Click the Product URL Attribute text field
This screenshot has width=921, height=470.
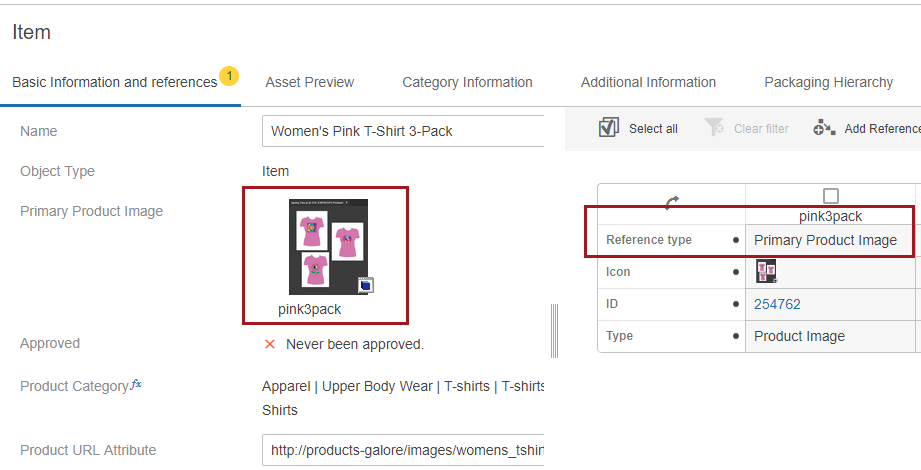coord(403,450)
